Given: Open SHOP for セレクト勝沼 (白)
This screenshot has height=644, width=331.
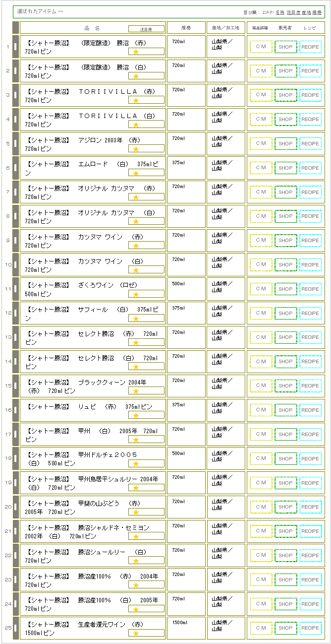Looking at the screenshot, I should point(286,362).
